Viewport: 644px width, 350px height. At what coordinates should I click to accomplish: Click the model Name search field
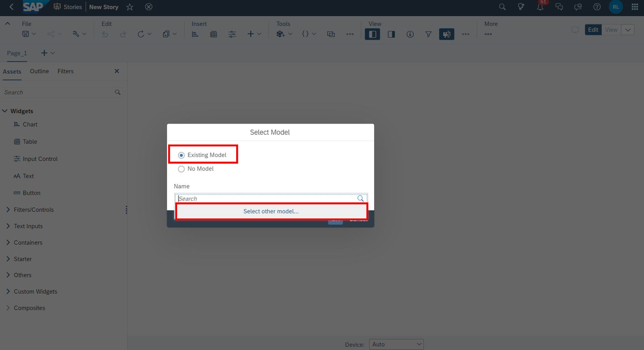click(x=271, y=198)
